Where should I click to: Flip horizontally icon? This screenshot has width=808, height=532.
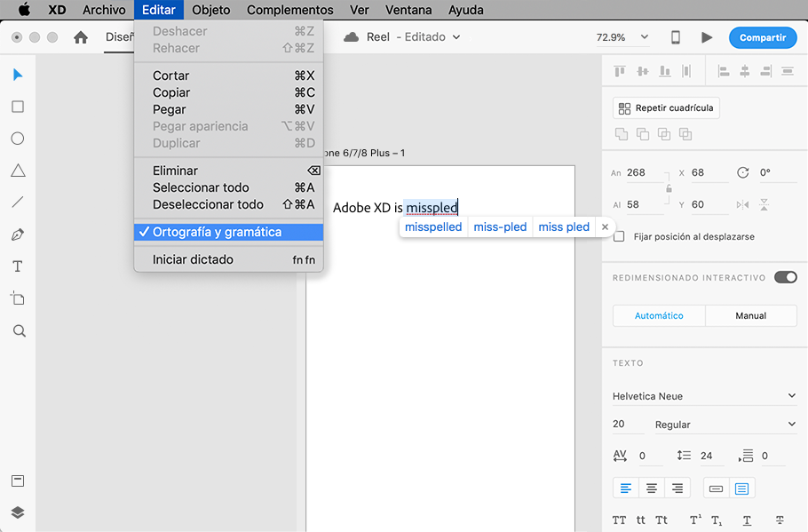click(742, 204)
